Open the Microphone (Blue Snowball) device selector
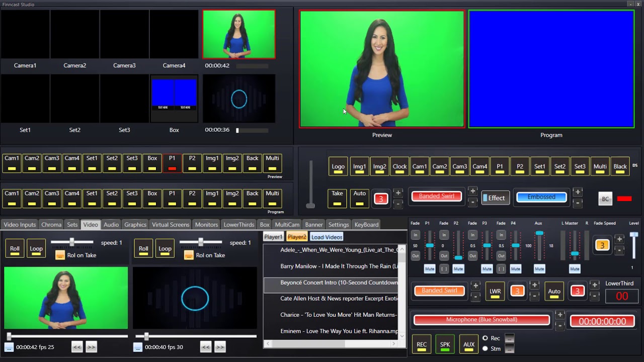The image size is (644, 362). 481,320
